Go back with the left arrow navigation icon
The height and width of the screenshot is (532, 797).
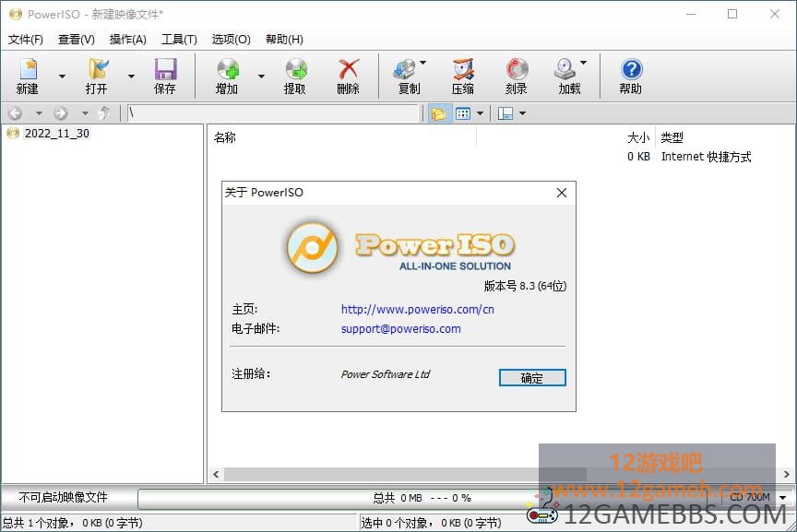pos(16,112)
